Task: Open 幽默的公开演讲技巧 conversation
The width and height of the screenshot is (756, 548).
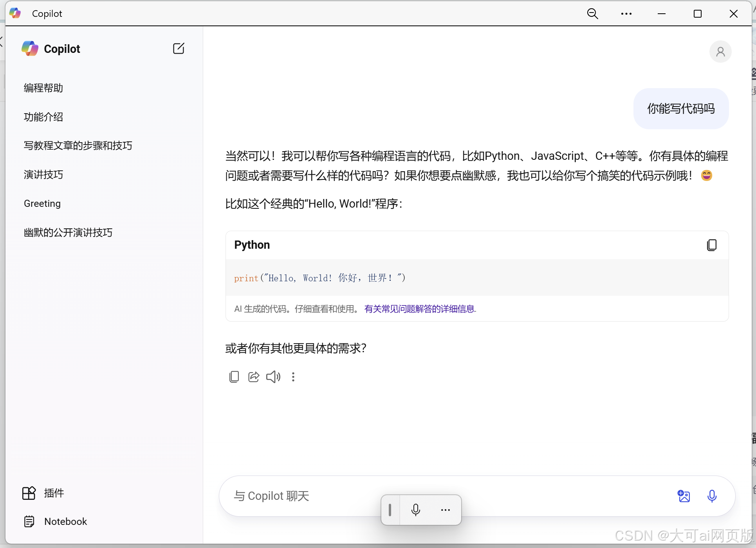Action: click(x=68, y=233)
